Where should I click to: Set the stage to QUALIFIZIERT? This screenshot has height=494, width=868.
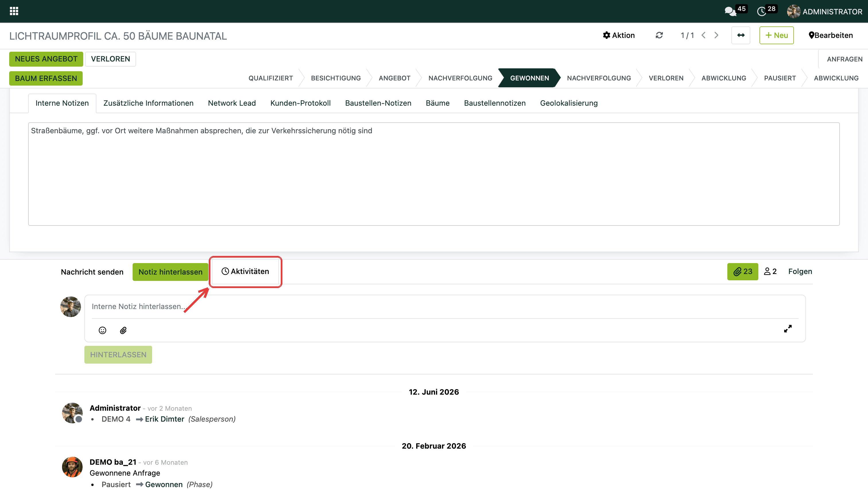pos(271,78)
